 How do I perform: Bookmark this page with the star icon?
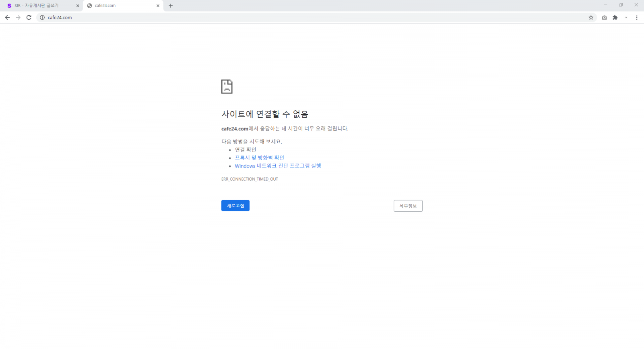(591, 17)
